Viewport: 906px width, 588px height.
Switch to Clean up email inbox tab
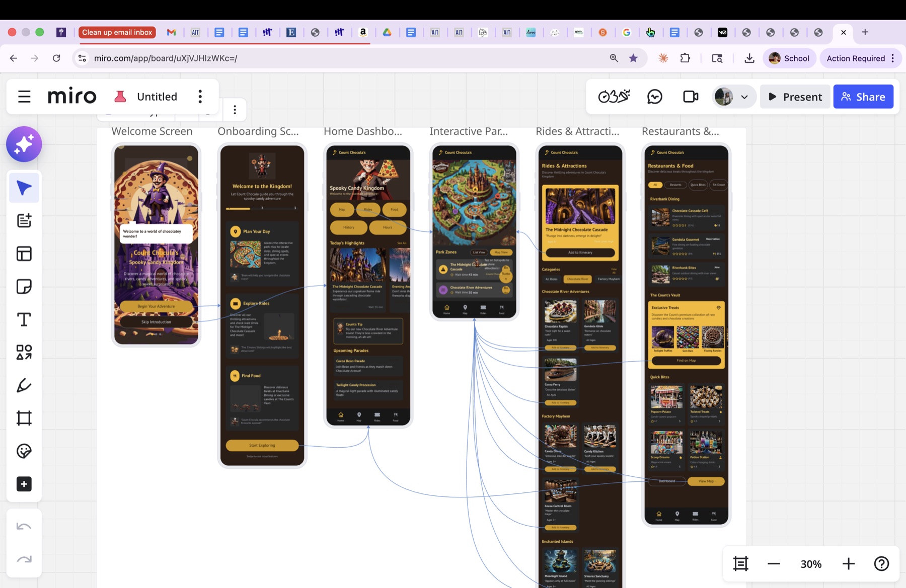[117, 32]
